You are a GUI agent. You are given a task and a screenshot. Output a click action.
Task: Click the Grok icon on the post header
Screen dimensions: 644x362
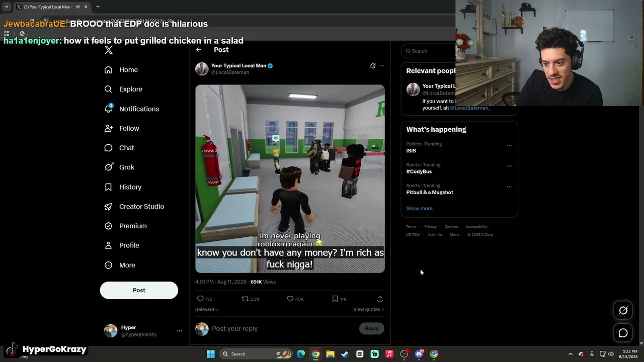[x=373, y=66]
